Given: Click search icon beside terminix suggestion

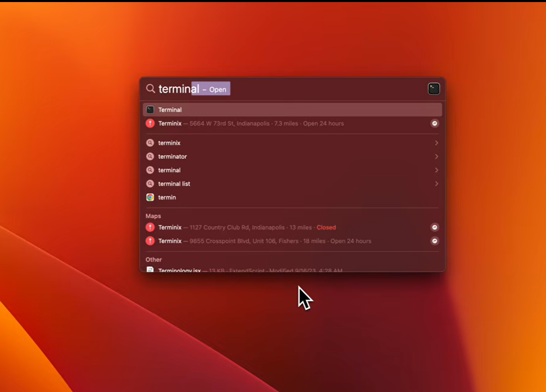Looking at the screenshot, I should [x=150, y=143].
